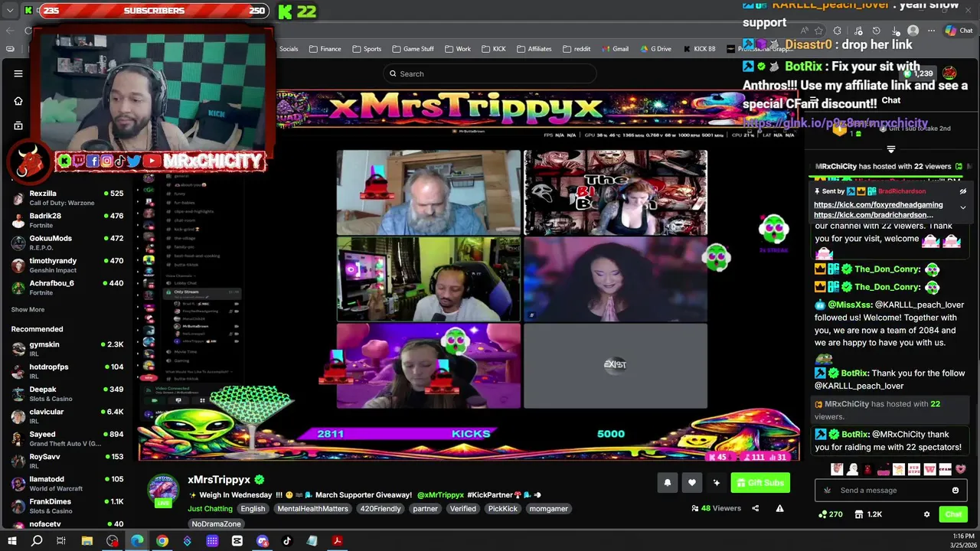Open browser extensions puzzle icon
The image size is (980, 551).
click(838, 31)
